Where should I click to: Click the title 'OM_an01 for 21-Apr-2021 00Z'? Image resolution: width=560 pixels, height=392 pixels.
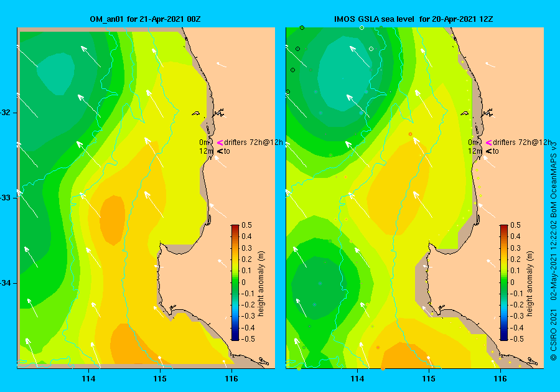[x=145, y=19]
